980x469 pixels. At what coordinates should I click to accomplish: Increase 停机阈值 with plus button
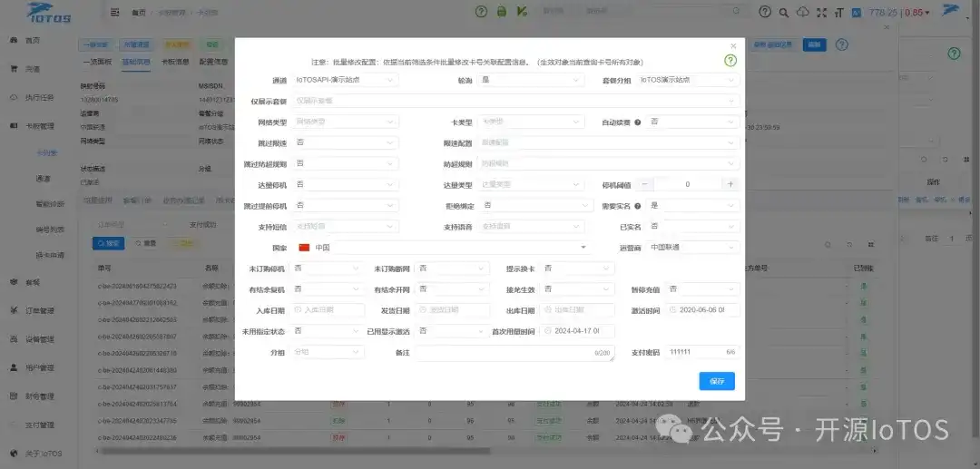tap(730, 184)
